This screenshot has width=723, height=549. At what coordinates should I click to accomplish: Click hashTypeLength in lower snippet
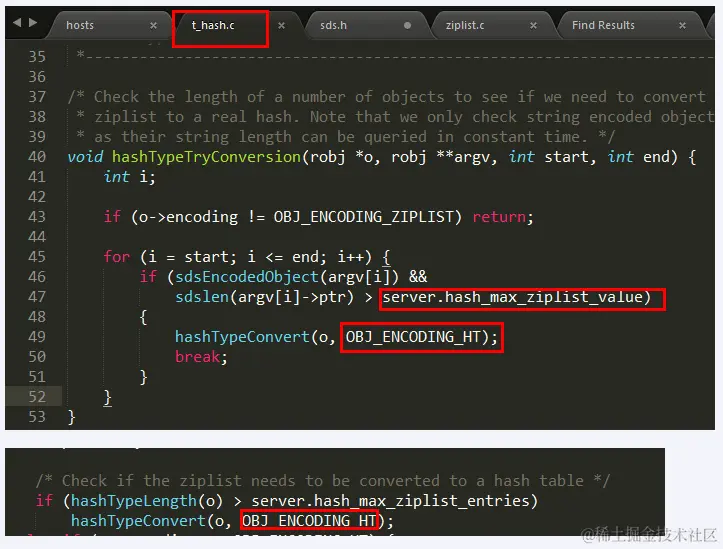134,501
